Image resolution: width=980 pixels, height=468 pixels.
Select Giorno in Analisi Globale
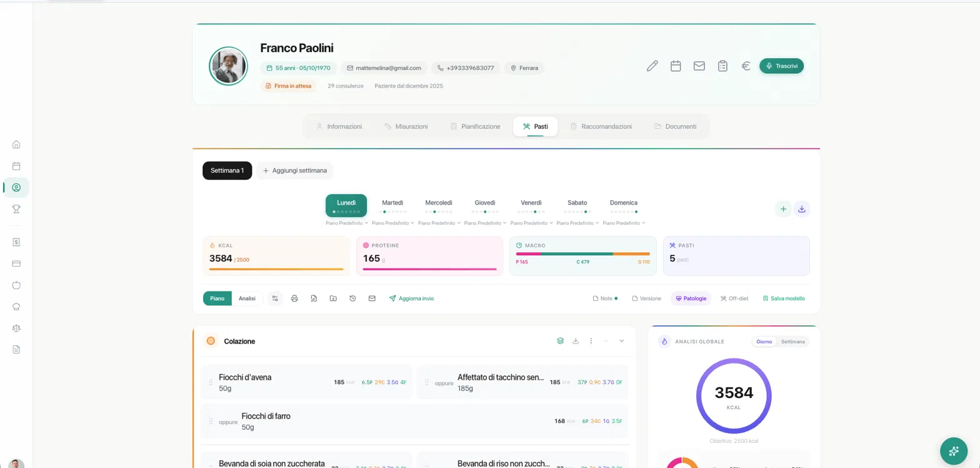pyautogui.click(x=764, y=342)
